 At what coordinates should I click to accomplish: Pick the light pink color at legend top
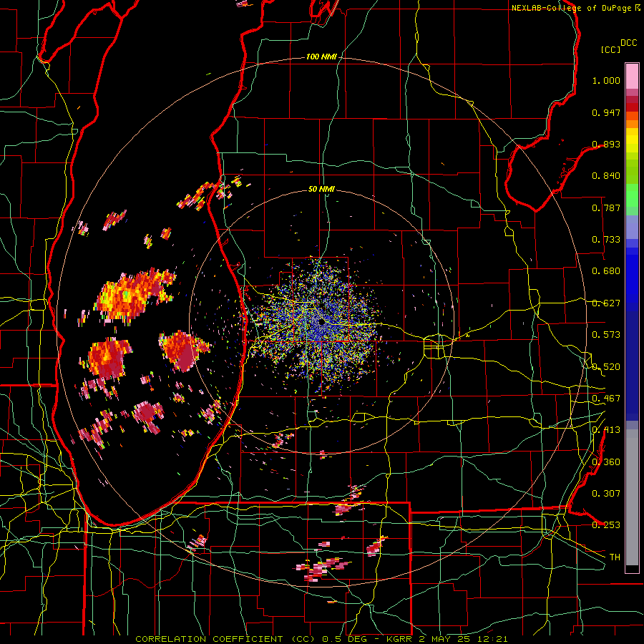pos(632,76)
